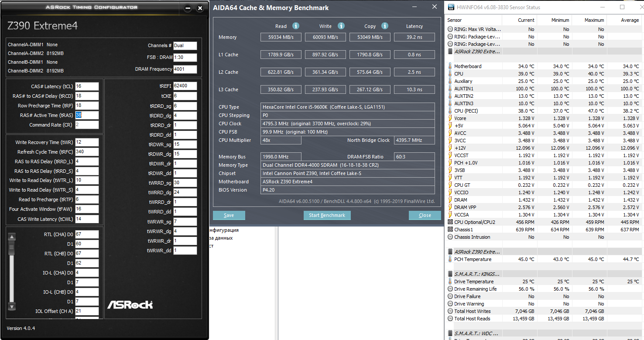The height and width of the screenshot is (340, 644).
Task: Sort HWiNFO by the Sensor column header
Action: point(473,20)
